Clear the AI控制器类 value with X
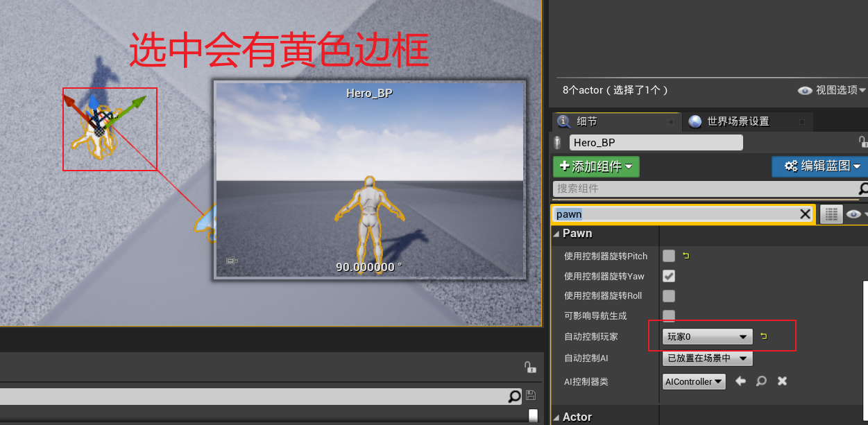The height and width of the screenshot is (425, 868). pyautogui.click(x=782, y=381)
